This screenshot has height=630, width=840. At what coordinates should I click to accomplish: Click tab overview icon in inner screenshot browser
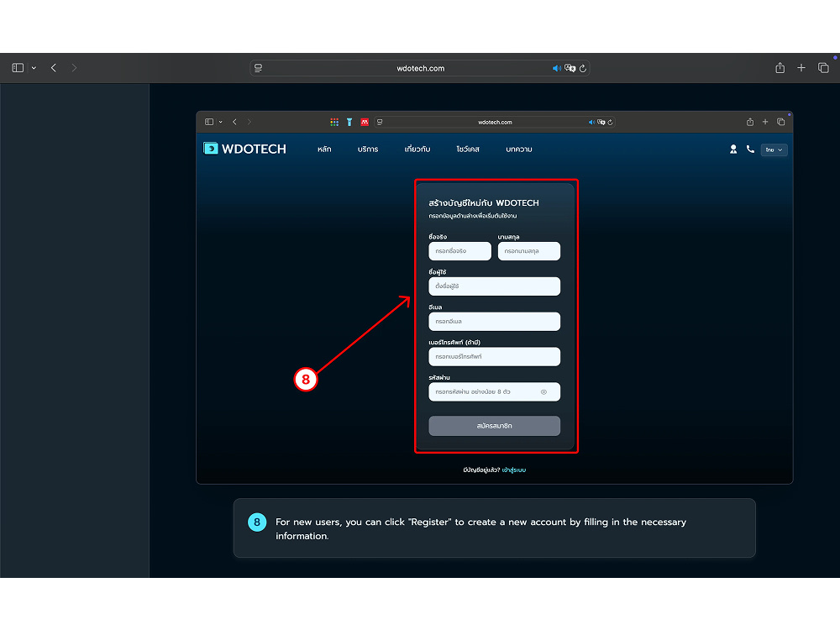pos(781,122)
